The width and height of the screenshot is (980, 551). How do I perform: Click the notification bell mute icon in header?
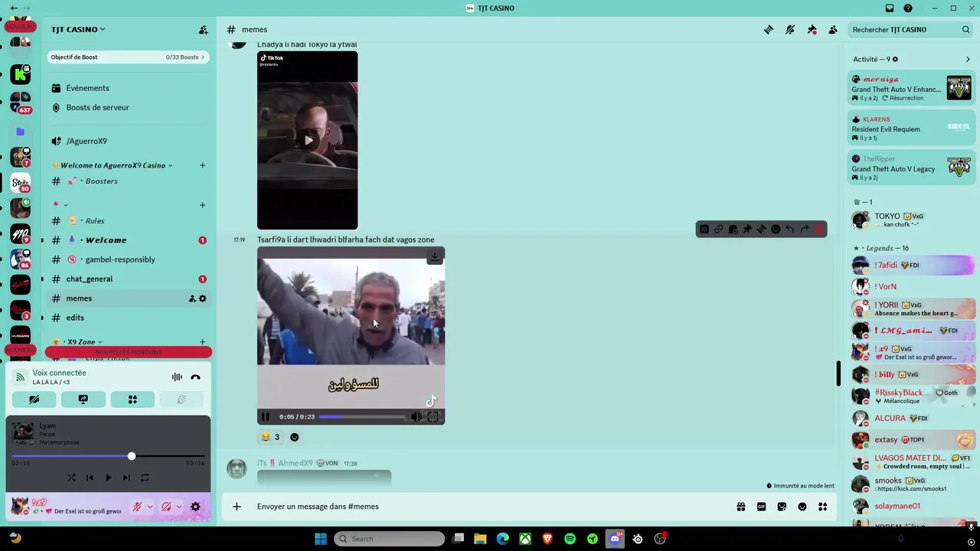(x=790, y=30)
